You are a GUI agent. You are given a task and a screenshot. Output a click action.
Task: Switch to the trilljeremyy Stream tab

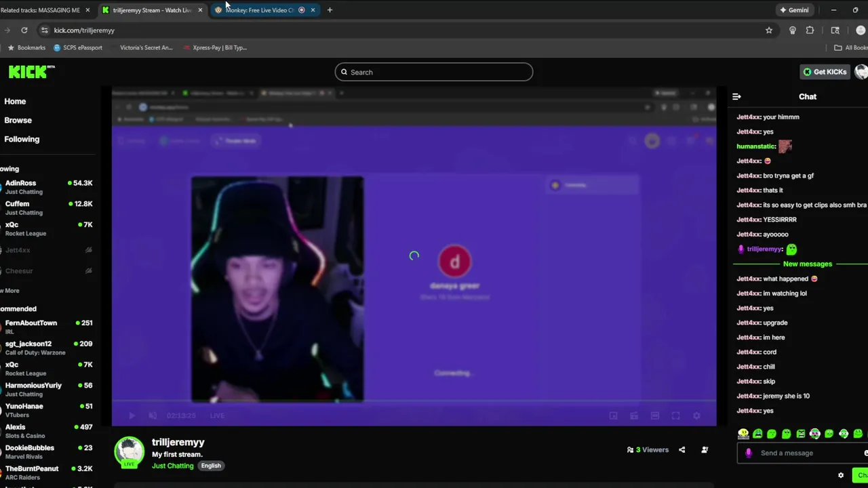pos(153,10)
